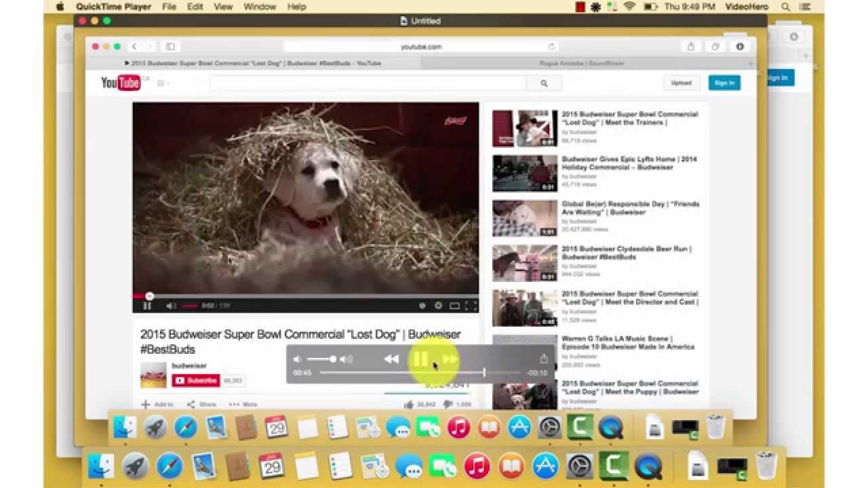This screenshot has width=868, height=488.
Task: Open iBooks from the bottom-most Dock
Action: [x=511, y=466]
